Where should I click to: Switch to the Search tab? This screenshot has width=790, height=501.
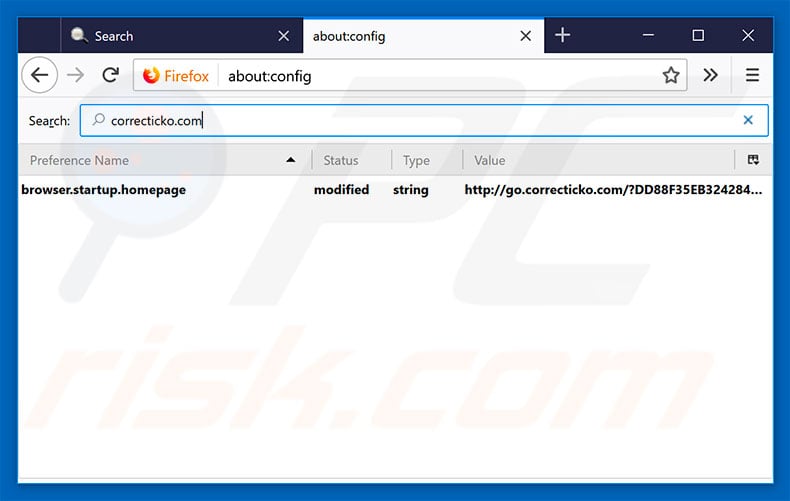182,36
